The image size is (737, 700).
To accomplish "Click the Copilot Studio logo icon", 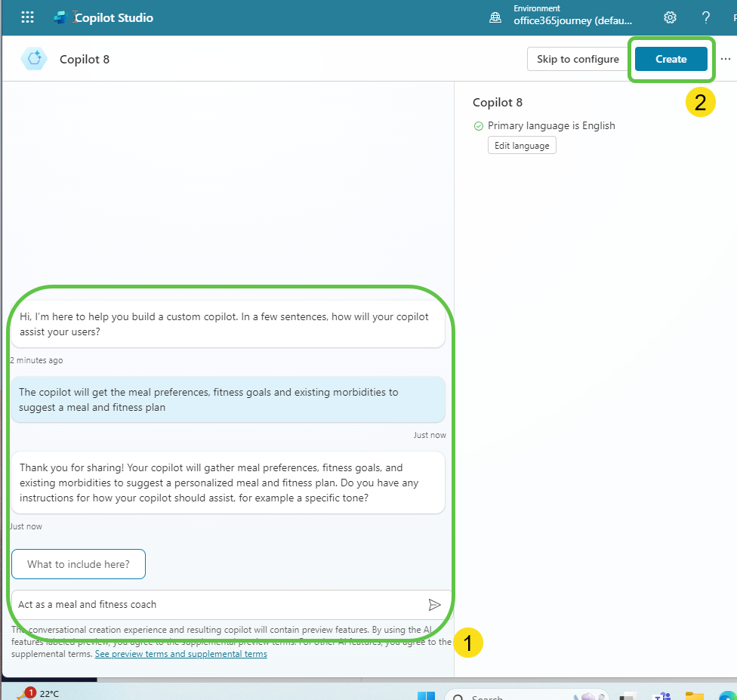I will coord(61,17).
